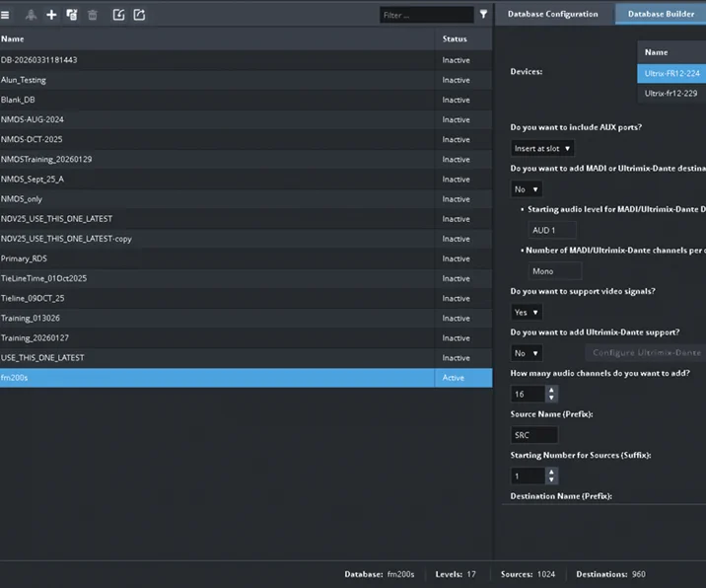The width and height of the screenshot is (706, 588).
Task: Select the NMOS-OCT-2025 database row
Action: click(x=246, y=139)
